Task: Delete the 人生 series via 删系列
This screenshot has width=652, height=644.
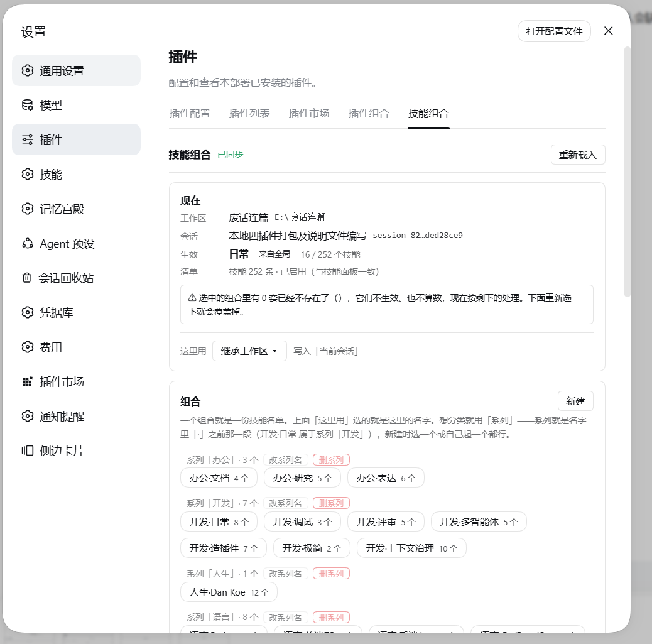Action: click(332, 574)
